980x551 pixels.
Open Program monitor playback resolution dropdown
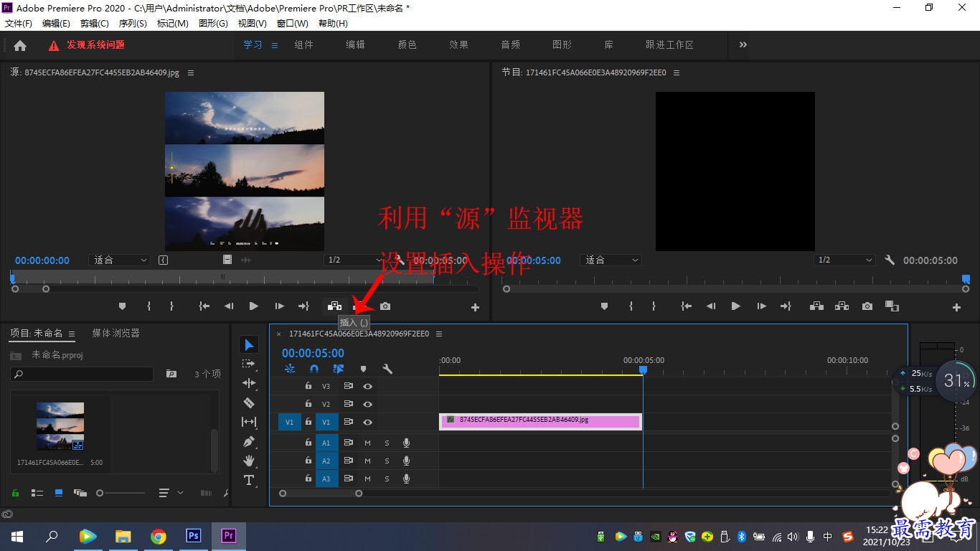[845, 260]
